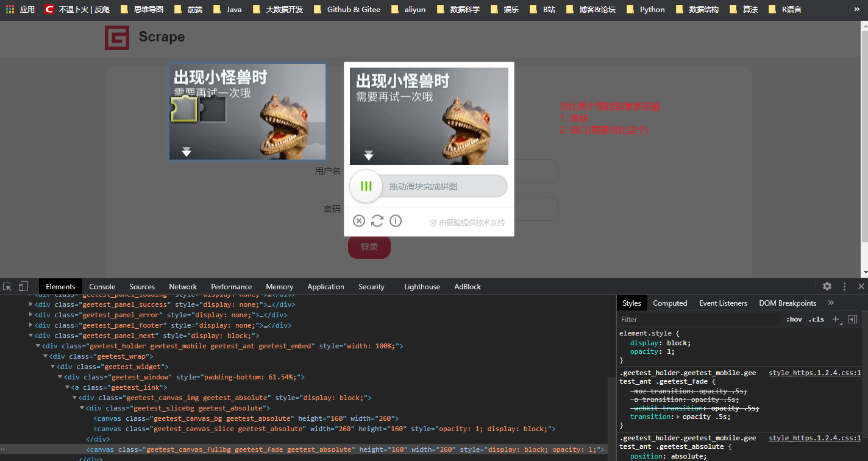Click the captcha dinosaur puzzle image
The width and height of the screenshot is (868, 461).
[x=429, y=116]
